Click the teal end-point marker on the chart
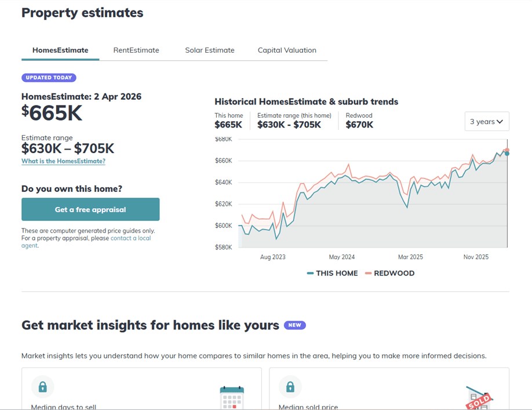The width and height of the screenshot is (532, 410). (507, 154)
